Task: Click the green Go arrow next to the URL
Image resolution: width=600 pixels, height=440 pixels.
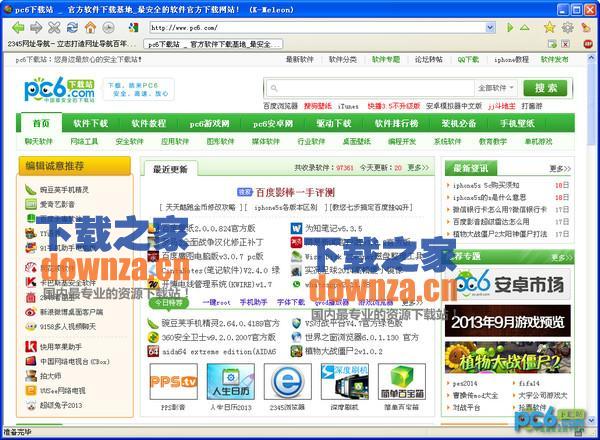Action: point(510,28)
